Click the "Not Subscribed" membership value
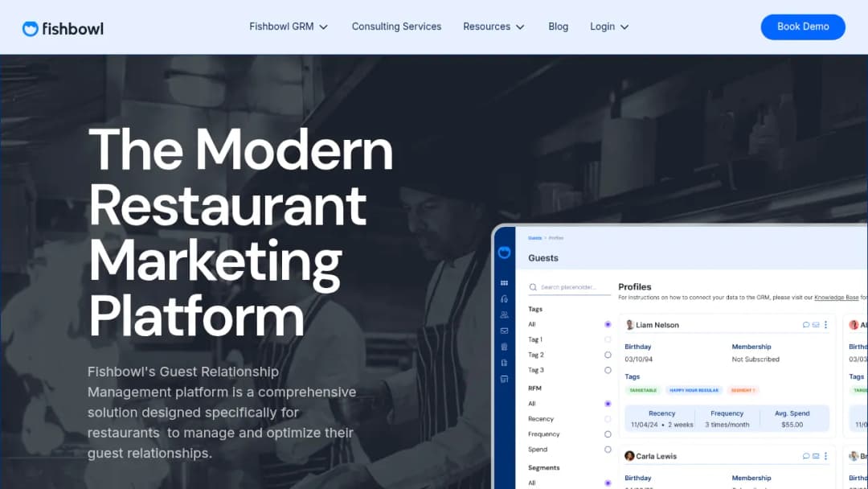The height and width of the screenshot is (489, 868). coord(755,360)
